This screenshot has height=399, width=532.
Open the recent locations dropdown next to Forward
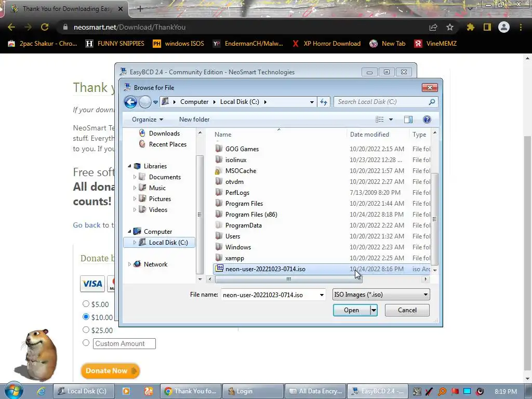(x=155, y=102)
